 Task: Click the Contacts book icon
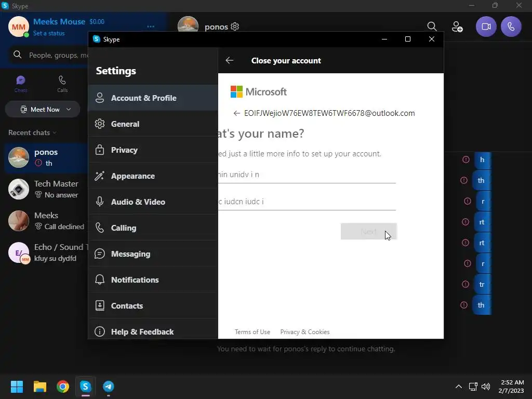pyautogui.click(x=100, y=305)
